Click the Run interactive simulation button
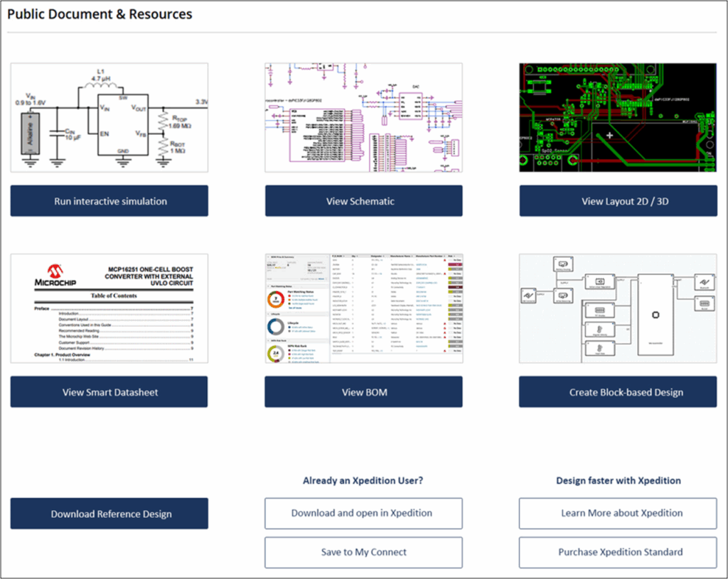 coord(109,200)
